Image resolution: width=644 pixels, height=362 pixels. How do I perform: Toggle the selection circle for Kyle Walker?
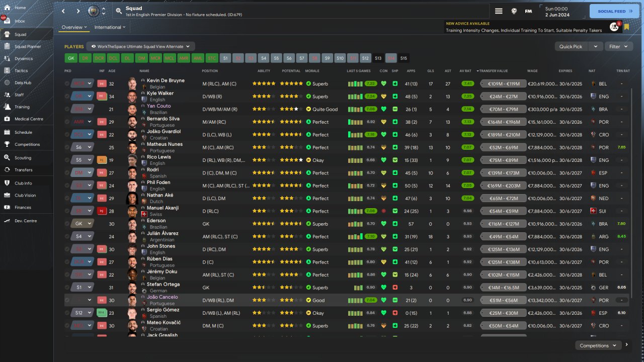tap(67, 96)
